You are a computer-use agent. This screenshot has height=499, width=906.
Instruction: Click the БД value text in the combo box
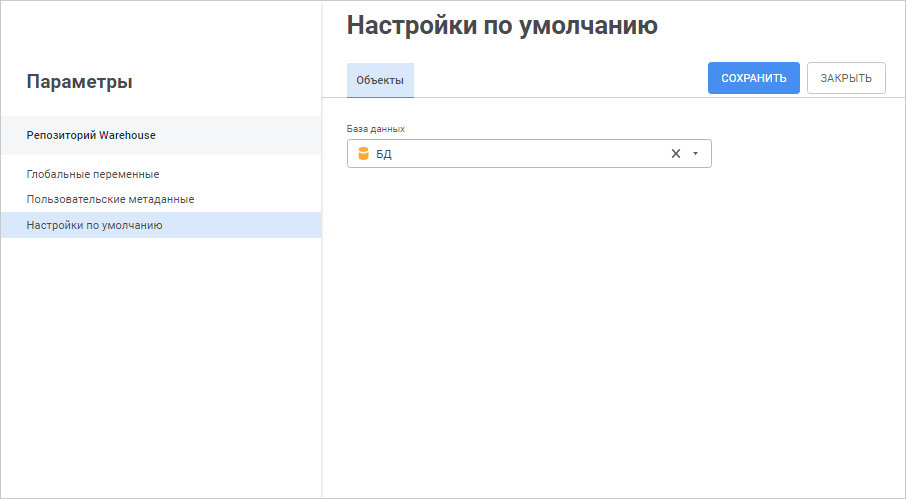[384, 154]
